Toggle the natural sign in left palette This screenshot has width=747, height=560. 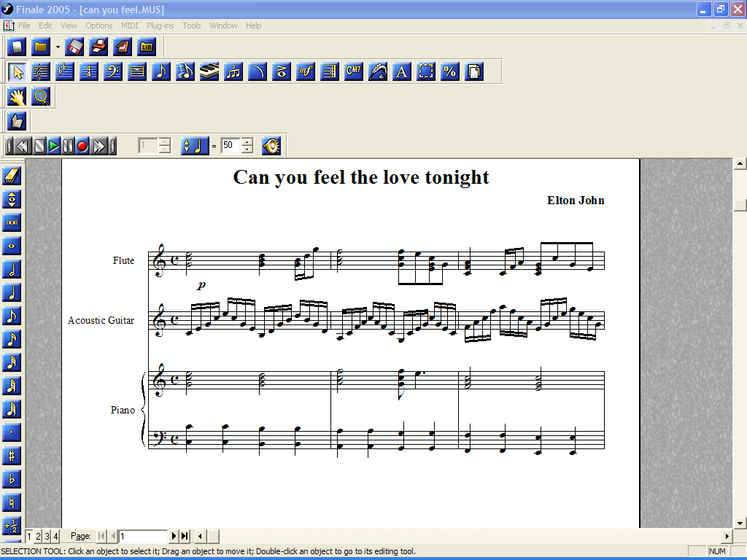(12, 502)
